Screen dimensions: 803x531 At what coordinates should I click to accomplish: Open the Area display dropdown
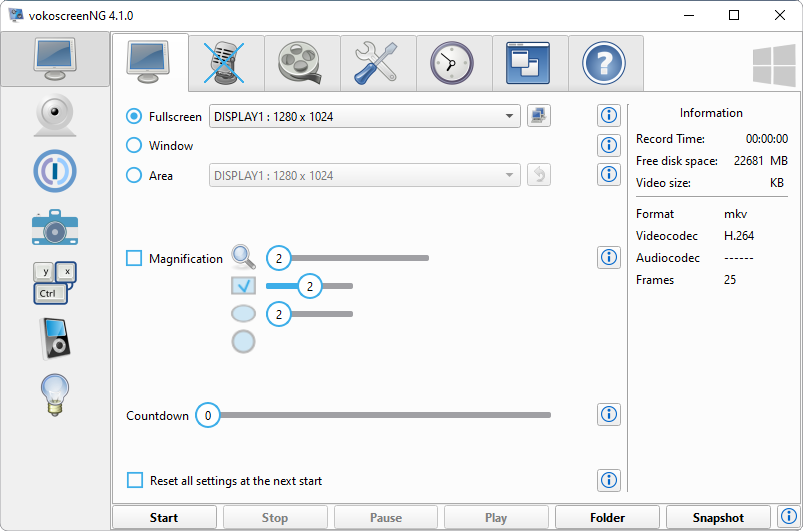(364, 176)
